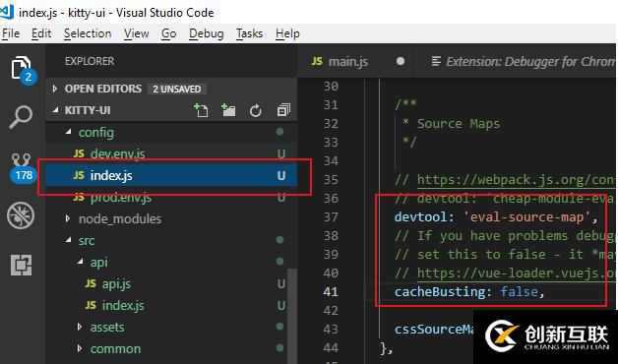Click the commented devtool line 36
The height and width of the screenshot is (364, 618).
click(x=505, y=198)
